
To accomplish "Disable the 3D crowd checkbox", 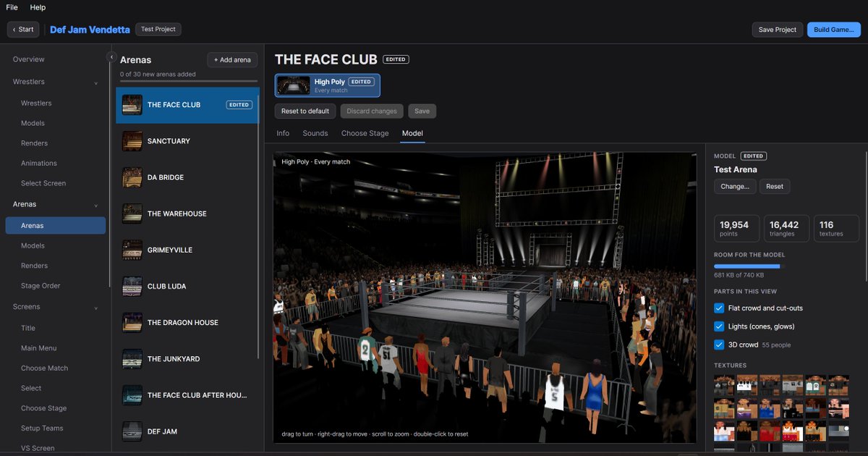I will click(719, 345).
